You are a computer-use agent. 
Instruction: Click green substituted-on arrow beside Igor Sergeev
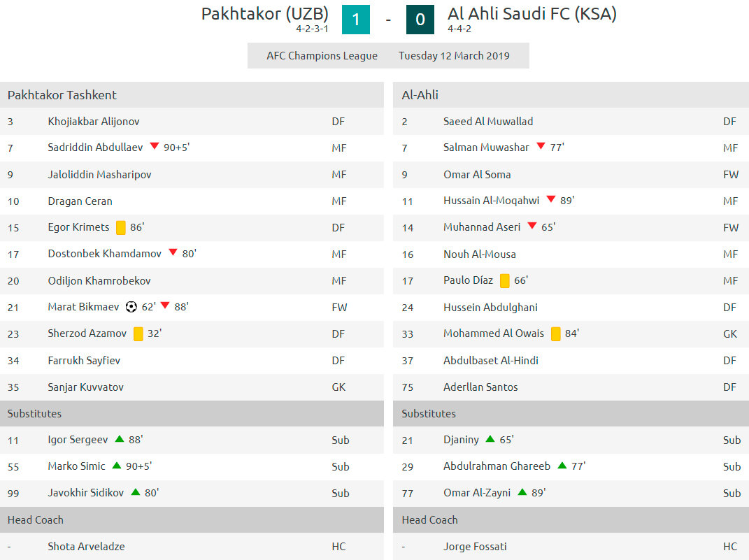coord(120,439)
